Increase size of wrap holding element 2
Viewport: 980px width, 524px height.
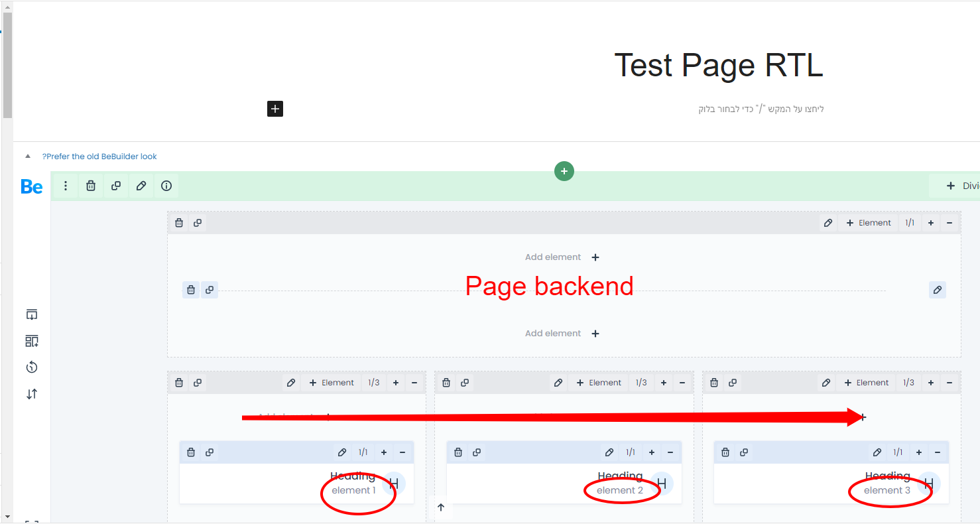663,383
